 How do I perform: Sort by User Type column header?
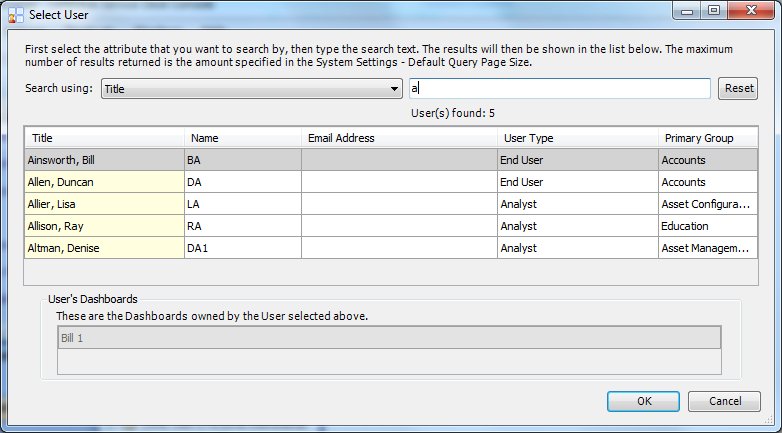pos(576,138)
